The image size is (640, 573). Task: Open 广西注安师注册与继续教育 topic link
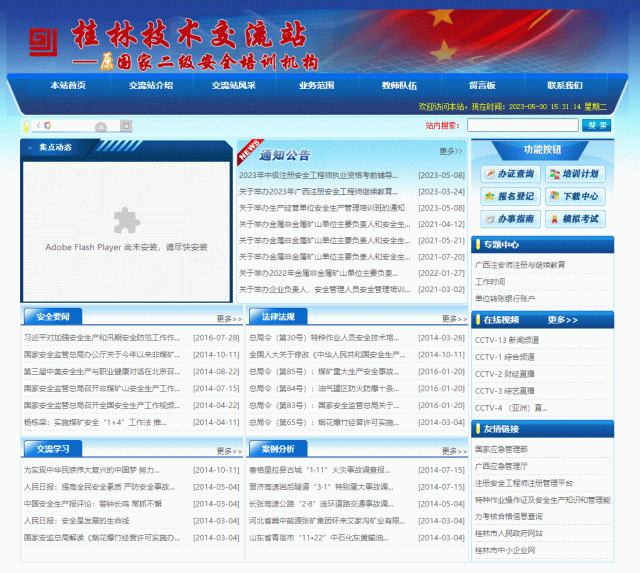pos(520,265)
